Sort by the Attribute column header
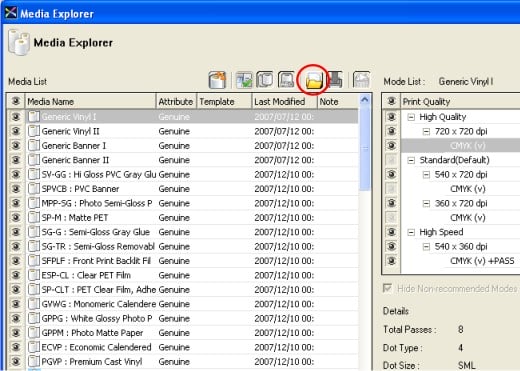Screen dimensions: 520x371 point(176,101)
